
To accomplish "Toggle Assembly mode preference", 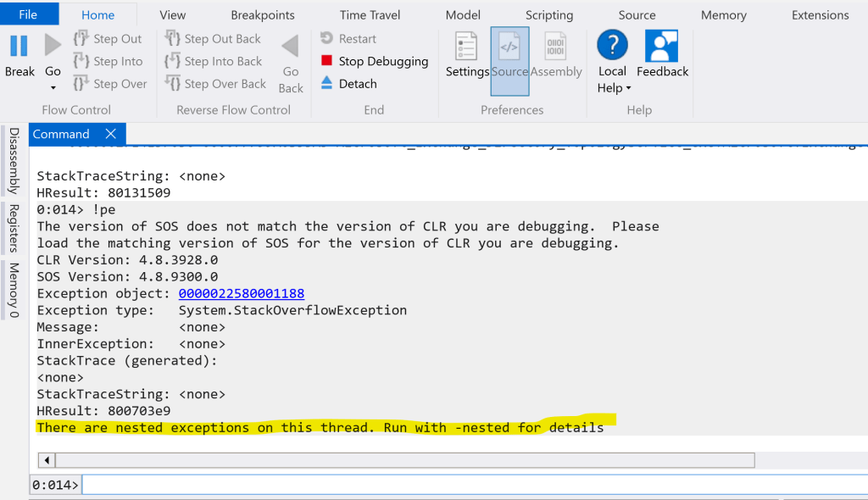I will (x=556, y=47).
